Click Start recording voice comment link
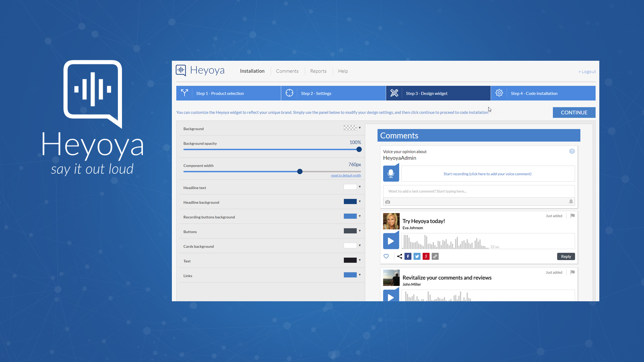Viewport: 644px width, 362px height. (487, 174)
